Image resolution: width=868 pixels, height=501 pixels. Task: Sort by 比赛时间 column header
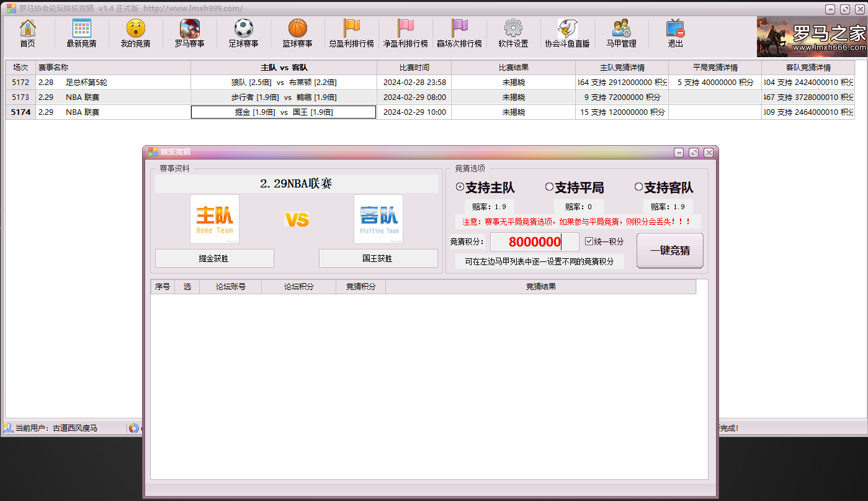tap(414, 68)
